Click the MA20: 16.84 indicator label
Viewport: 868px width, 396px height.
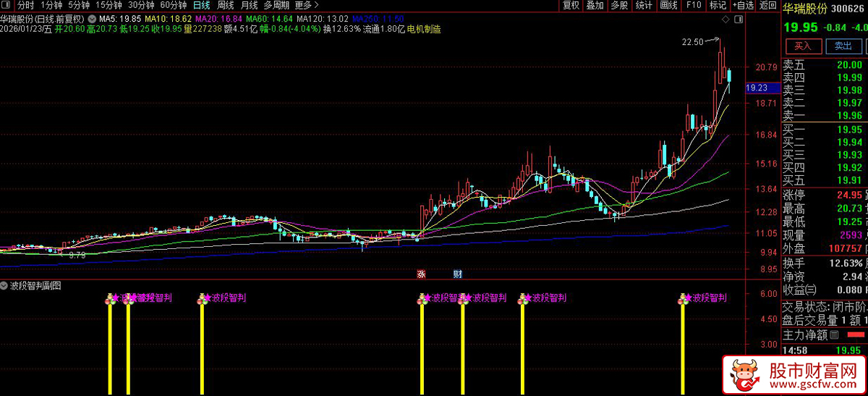[x=218, y=19]
